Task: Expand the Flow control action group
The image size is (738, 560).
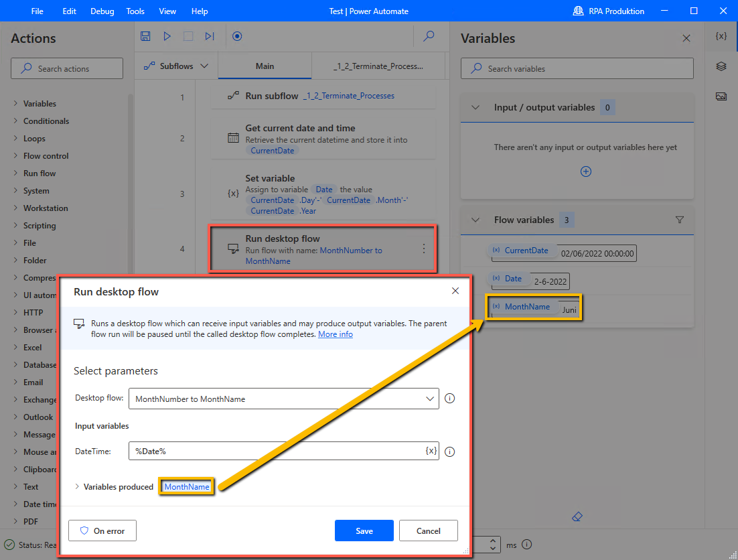Action: [x=15, y=155]
